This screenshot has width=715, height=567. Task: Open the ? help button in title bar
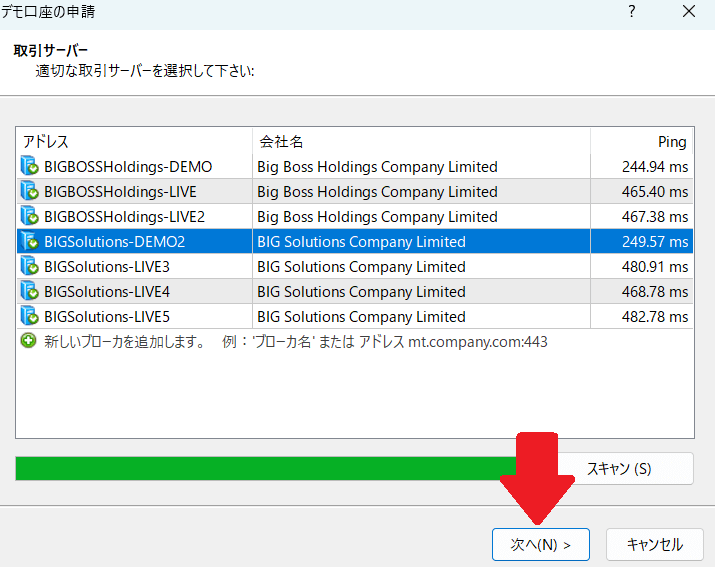coord(631,13)
